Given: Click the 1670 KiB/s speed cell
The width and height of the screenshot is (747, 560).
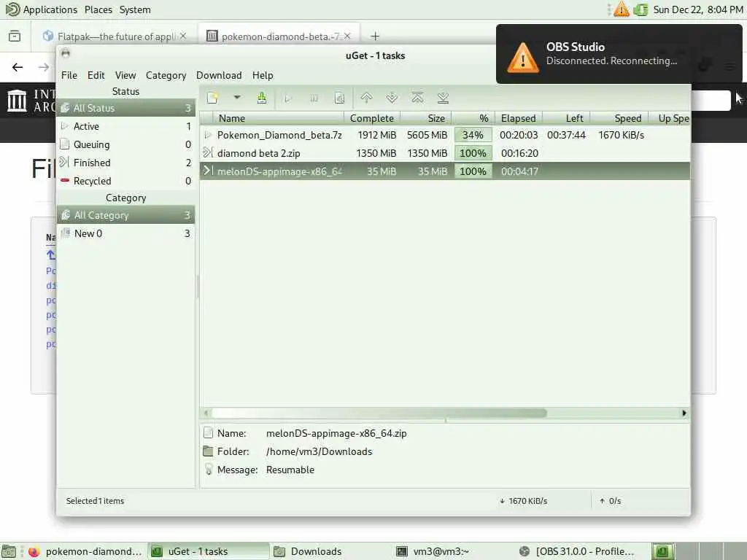Looking at the screenshot, I should tap(622, 135).
